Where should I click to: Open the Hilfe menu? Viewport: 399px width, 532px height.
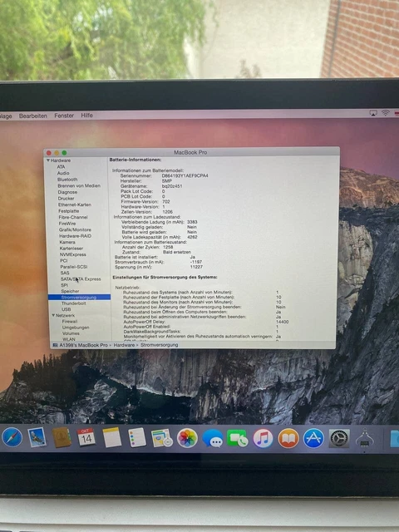pos(86,115)
